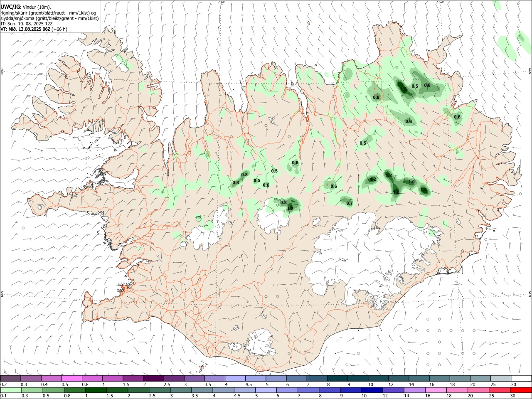Pick the darkest green 1–1.5 rain swatch
532x399 pixels.
pos(96,390)
